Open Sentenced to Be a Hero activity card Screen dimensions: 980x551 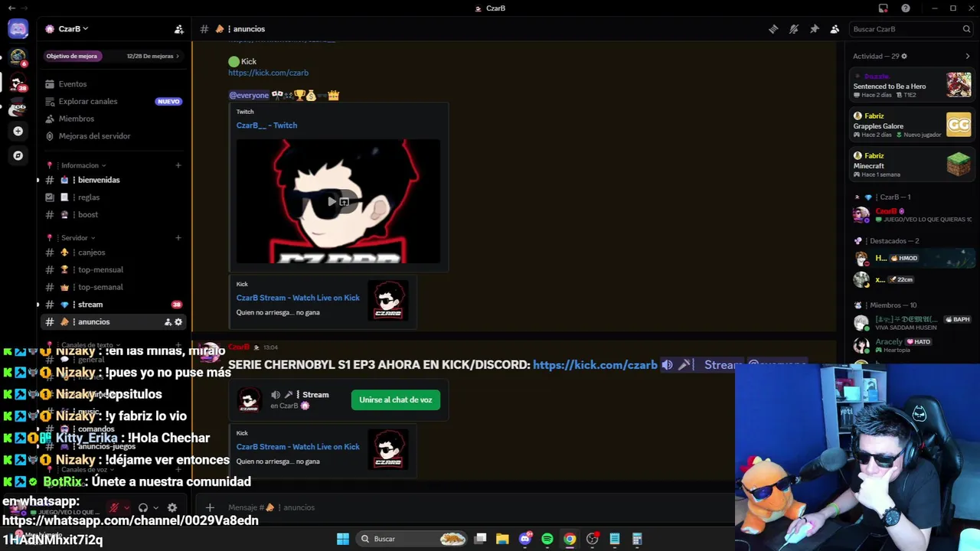(912, 85)
